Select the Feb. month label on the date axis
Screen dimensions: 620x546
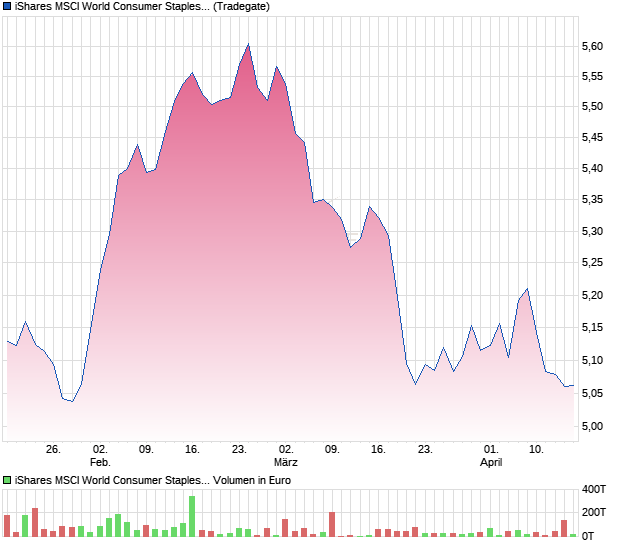(x=100, y=463)
